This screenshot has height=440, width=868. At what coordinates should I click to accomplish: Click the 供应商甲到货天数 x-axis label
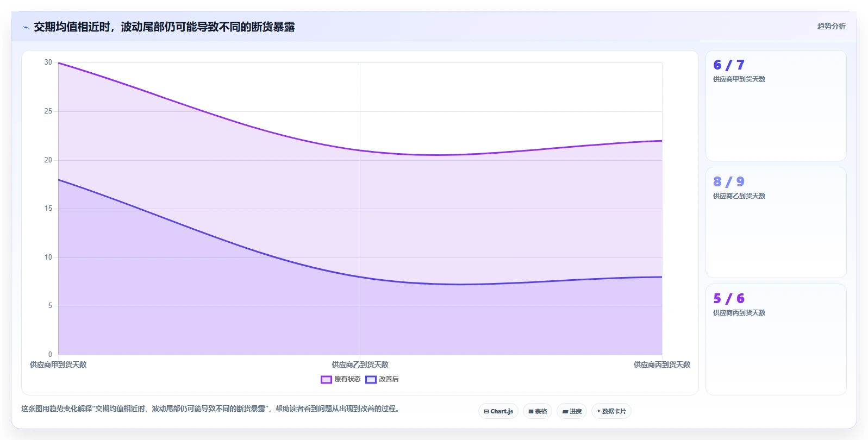(x=58, y=364)
